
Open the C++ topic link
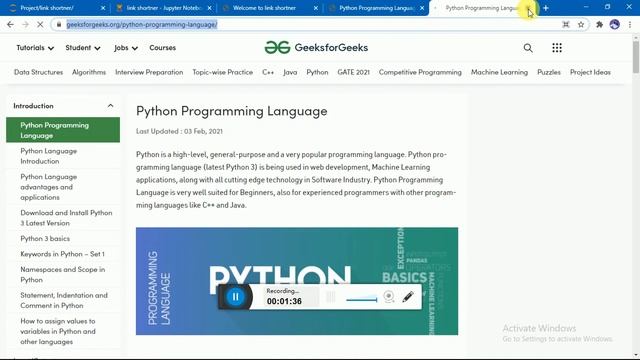point(268,72)
